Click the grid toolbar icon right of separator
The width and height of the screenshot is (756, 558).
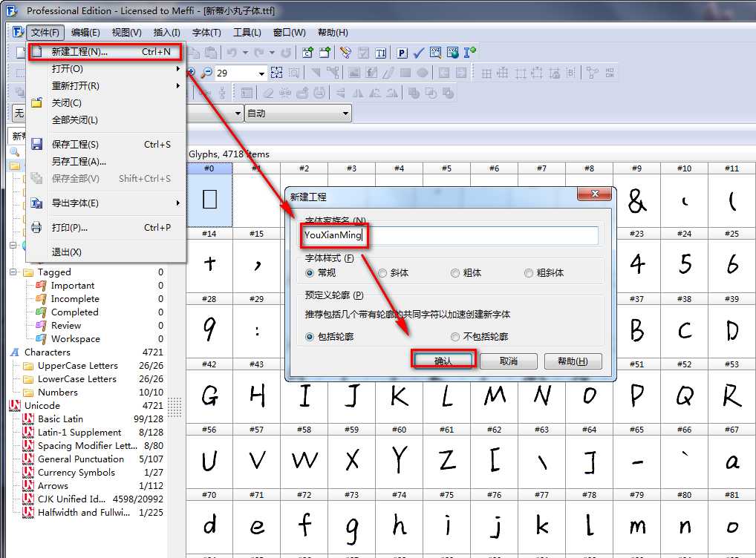486,73
